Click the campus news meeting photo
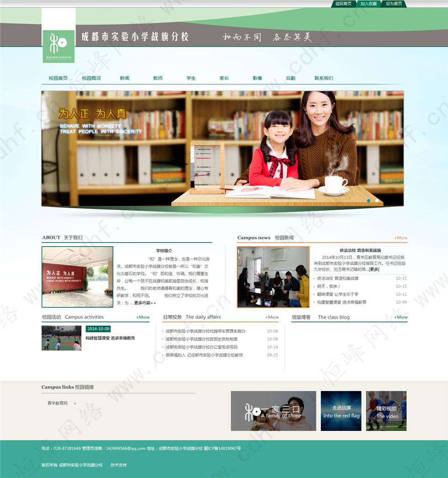Viewport: 448px width, 478px height. point(273,277)
